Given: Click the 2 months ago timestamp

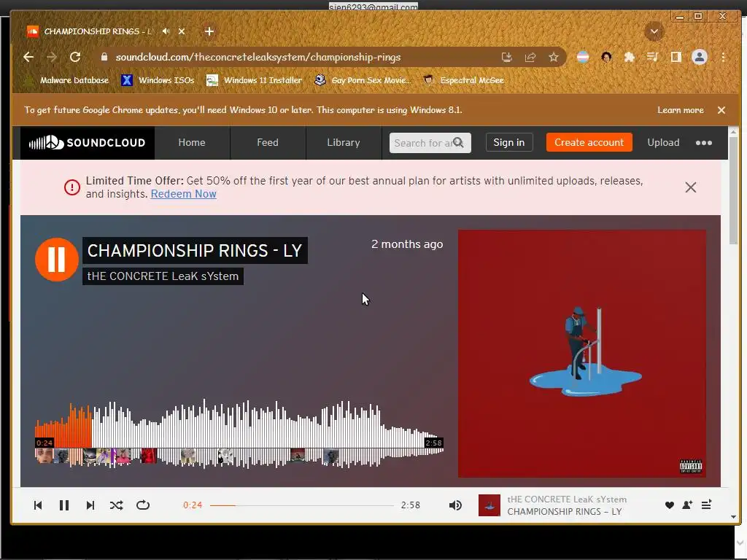Looking at the screenshot, I should click(x=407, y=244).
